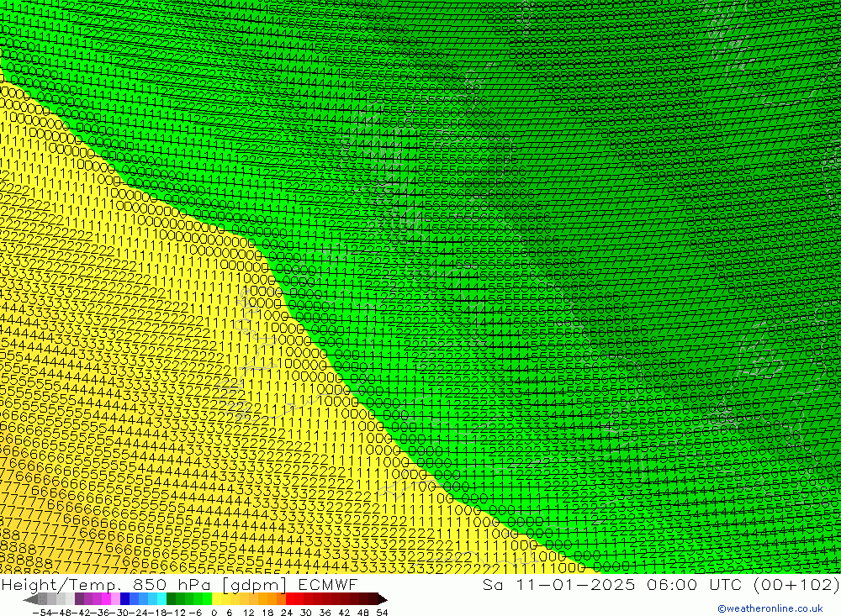Select the cyan legend swatch before -12
Image resolution: width=841 pixels, height=616 pixels.
[161, 599]
